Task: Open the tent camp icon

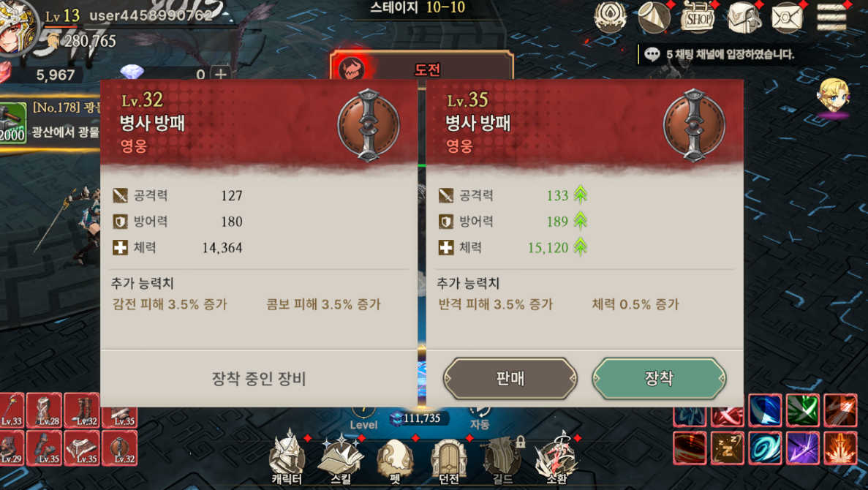Action: 654,18
